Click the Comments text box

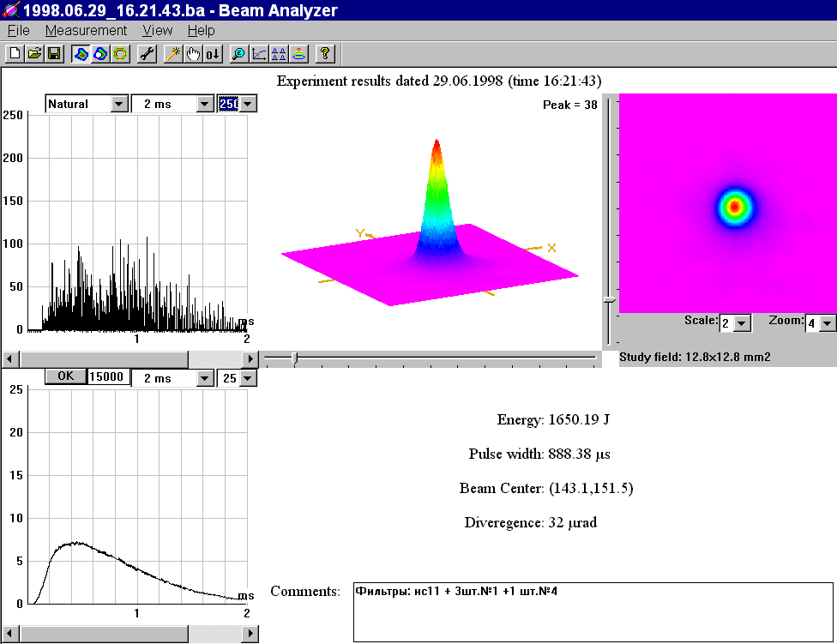point(593,612)
